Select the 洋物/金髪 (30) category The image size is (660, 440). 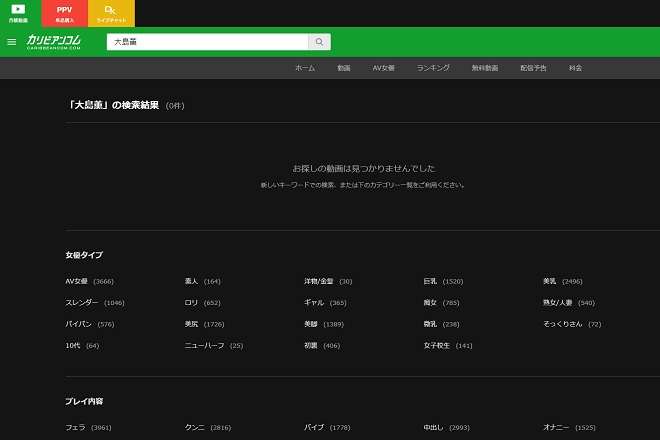(x=328, y=281)
